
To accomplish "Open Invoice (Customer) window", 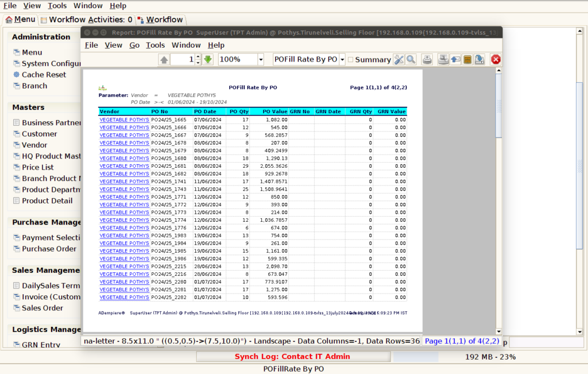I will (47, 296).
